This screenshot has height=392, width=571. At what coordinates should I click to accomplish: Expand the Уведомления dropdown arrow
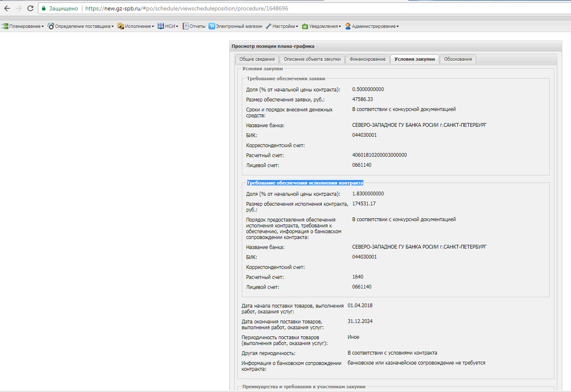click(x=340, y=27)
